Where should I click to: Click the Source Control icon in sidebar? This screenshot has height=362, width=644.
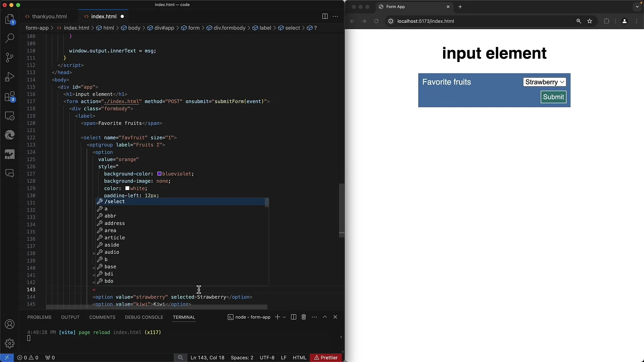click(x=10, y=58)
